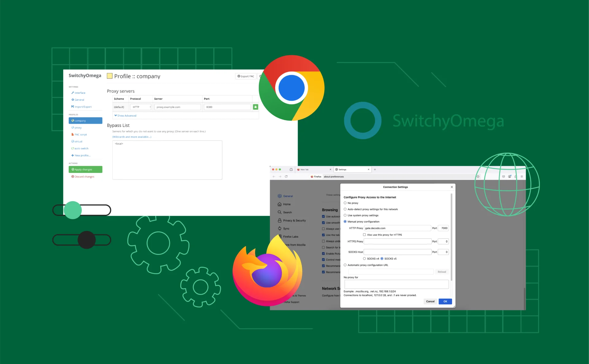589x364 pixels.
Task: Select Manual proxy configuration
Action: 345,222
